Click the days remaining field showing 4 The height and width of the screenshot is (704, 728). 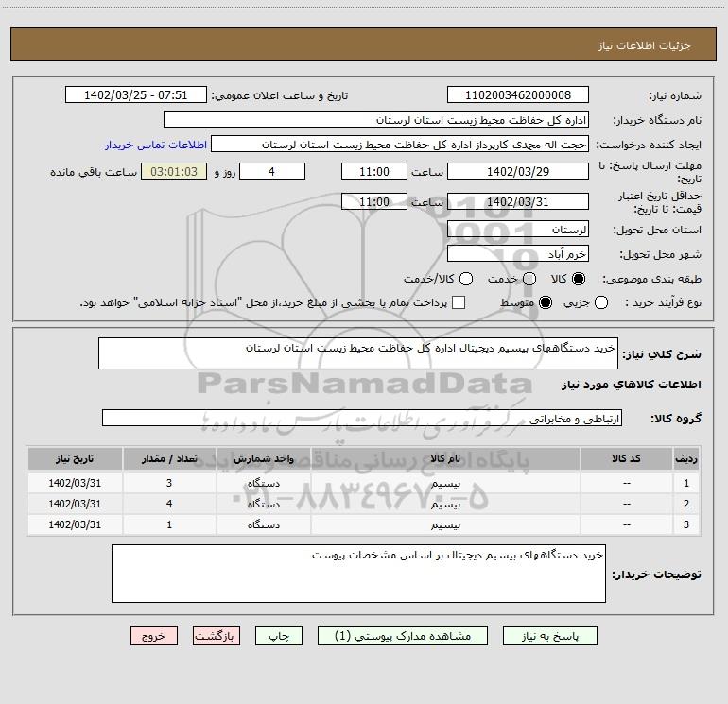272,171
